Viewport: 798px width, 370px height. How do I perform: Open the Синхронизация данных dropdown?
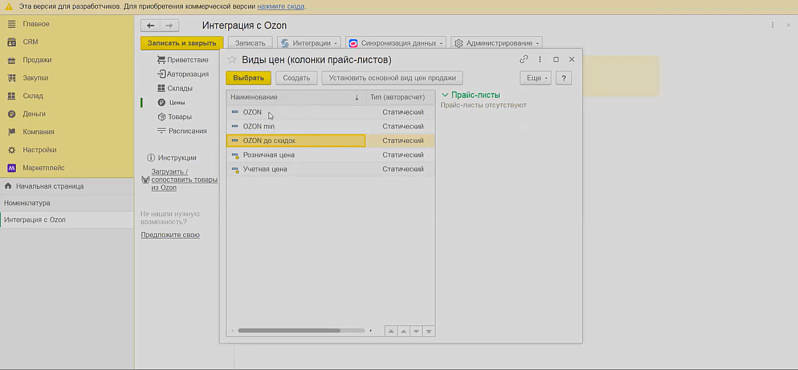tap(396, 43)
